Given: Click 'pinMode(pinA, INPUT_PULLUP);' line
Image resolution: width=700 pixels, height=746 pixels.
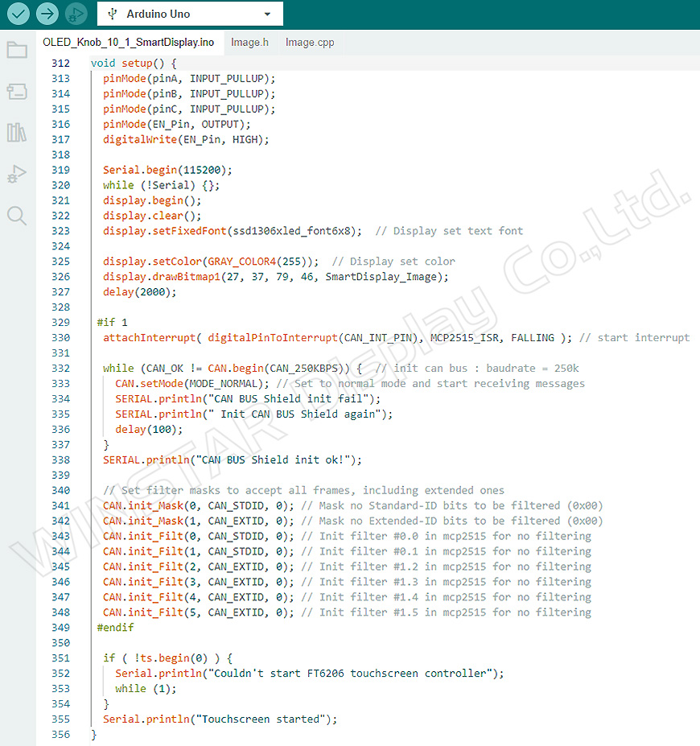Looking at the screenshot, I should (x=189, y=79).
